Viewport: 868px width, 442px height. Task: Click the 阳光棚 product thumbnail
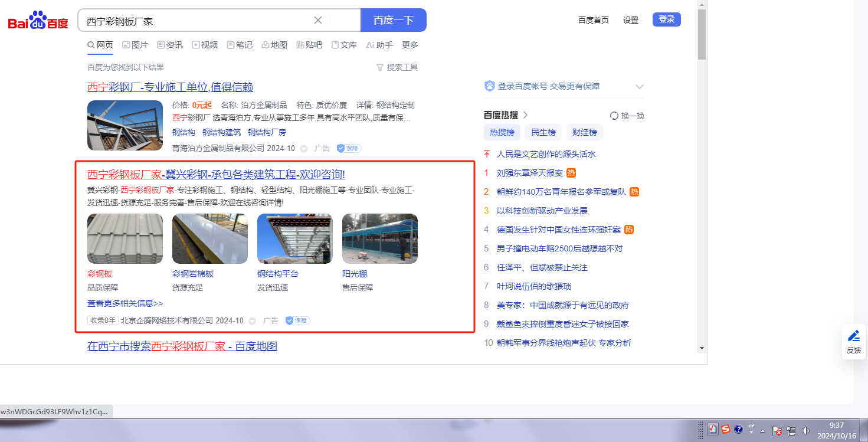click(x=380, y=238)
